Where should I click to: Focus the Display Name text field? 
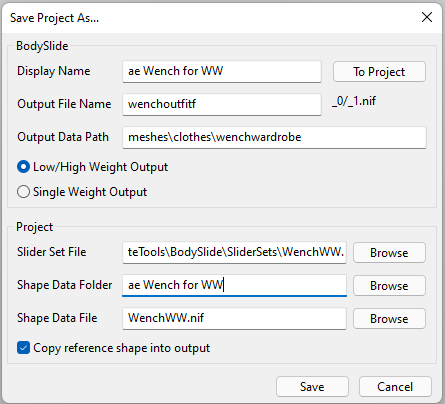tap(222, 71)
